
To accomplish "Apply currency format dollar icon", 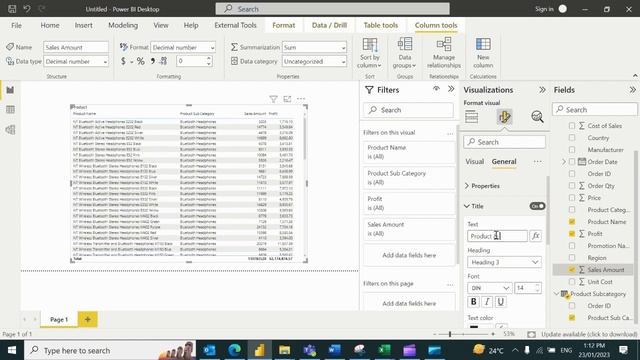I will (123, 61).
